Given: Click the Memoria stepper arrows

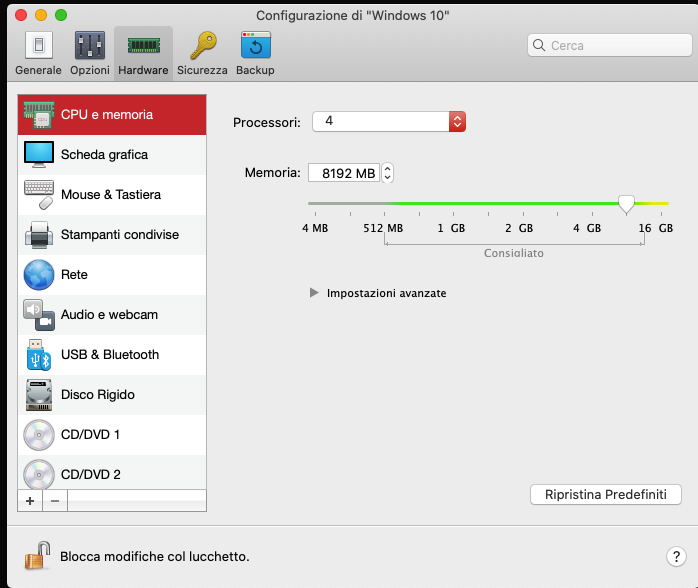Looking at the screenshot, I should [387, 173].
